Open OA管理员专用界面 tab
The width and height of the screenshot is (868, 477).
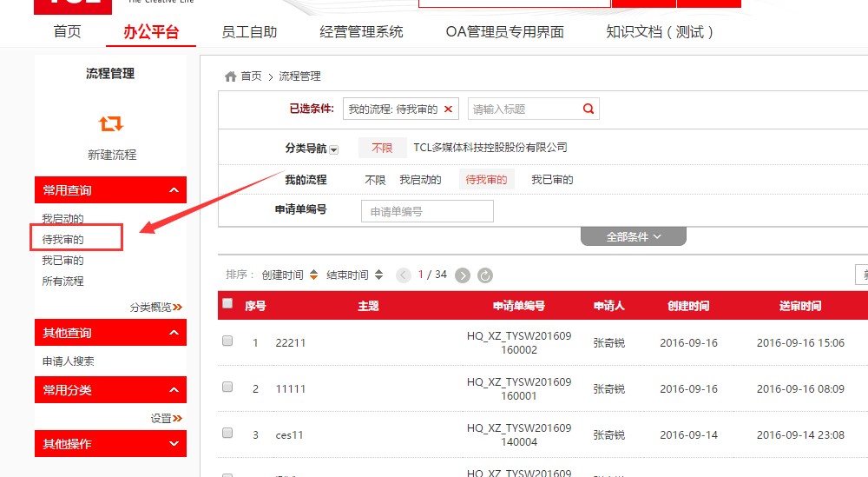pyautogui.click(x=505, y=31)
